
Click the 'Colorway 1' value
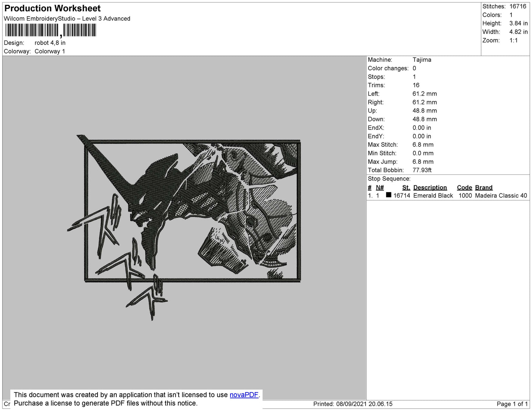(x=50, y=52)
